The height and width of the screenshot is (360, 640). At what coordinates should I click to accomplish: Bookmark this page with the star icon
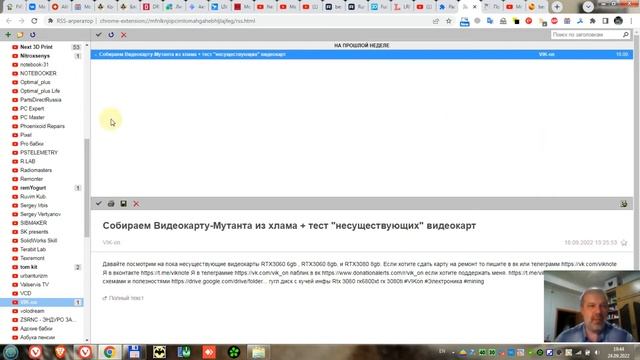(449, 21)
